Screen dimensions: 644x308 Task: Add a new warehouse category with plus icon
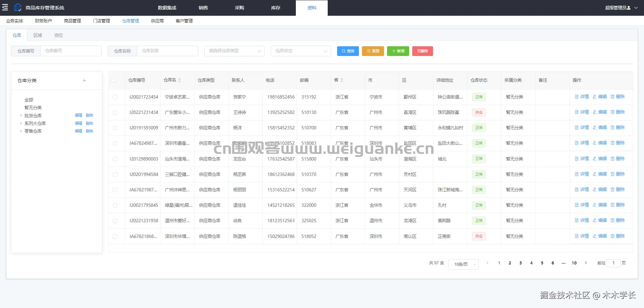(84, 80)
